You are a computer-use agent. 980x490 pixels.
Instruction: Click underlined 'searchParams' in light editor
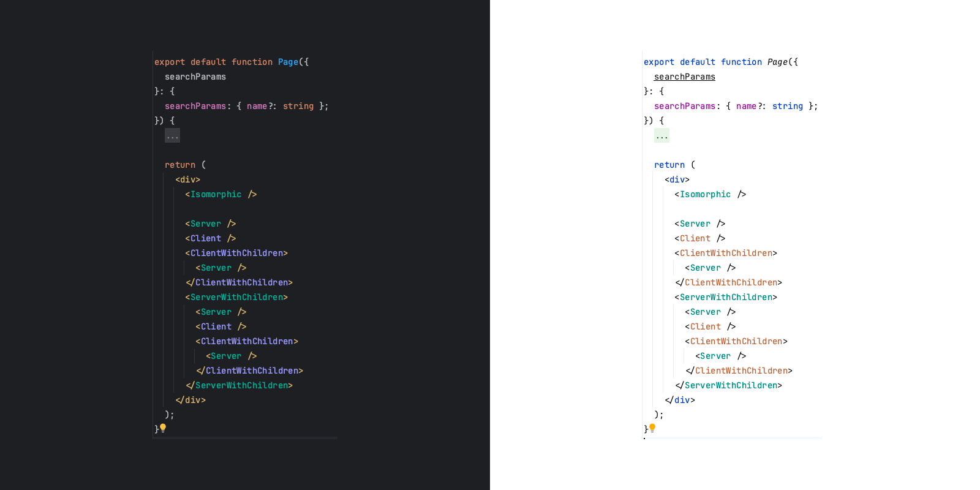(685, 77)
